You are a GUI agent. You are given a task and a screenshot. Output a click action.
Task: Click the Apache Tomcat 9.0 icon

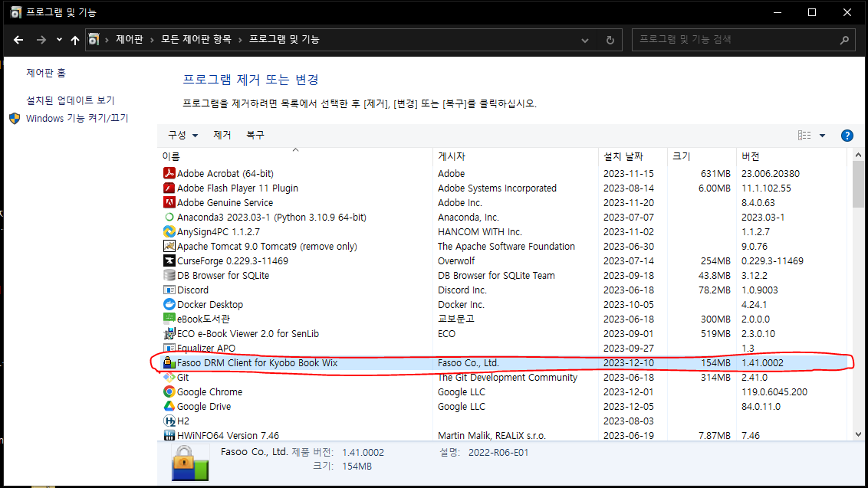click(169, 246)
